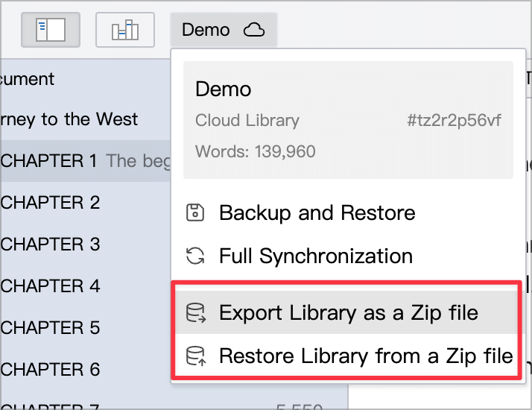This screenshot has height=410, width=532.
Task: Click the cloud icon beside Demo
Action: coord(254,30)
